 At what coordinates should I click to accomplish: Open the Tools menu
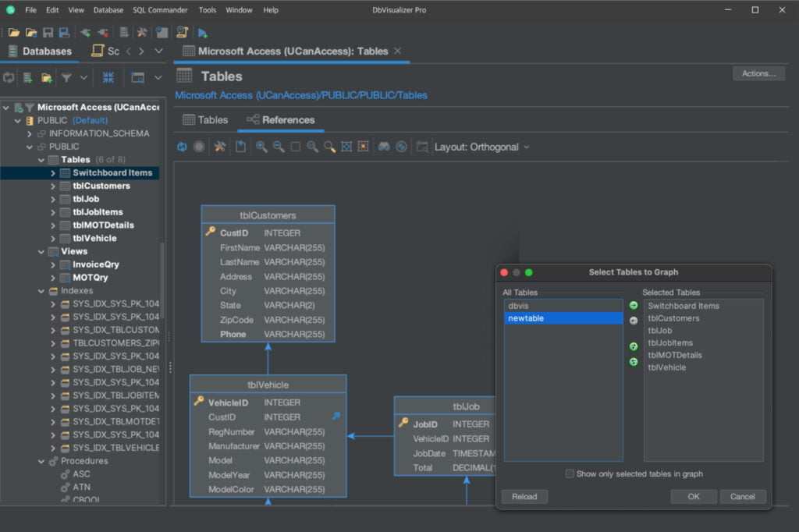208,9
